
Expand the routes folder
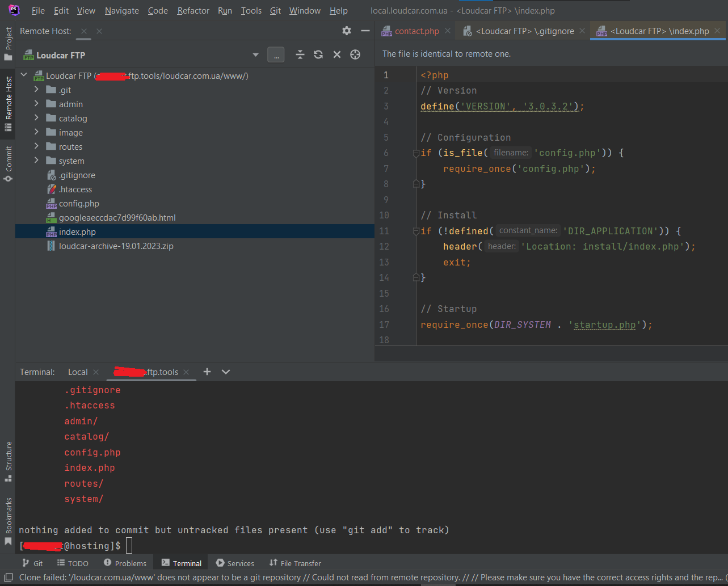[x=36, y=146]
